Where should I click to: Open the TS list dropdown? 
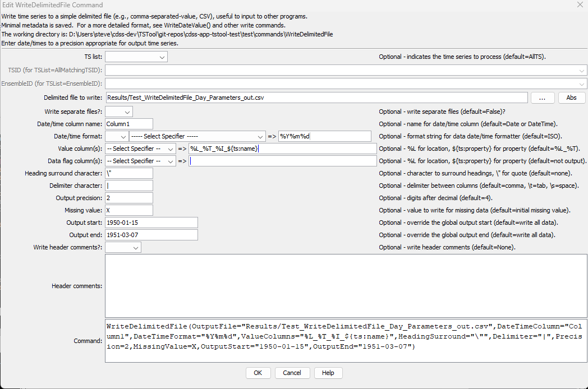tap(136, 57)
